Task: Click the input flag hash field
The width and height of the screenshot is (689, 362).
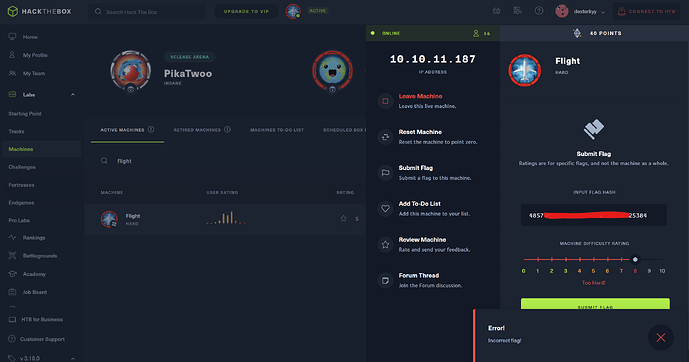Action: pos(594,215)
